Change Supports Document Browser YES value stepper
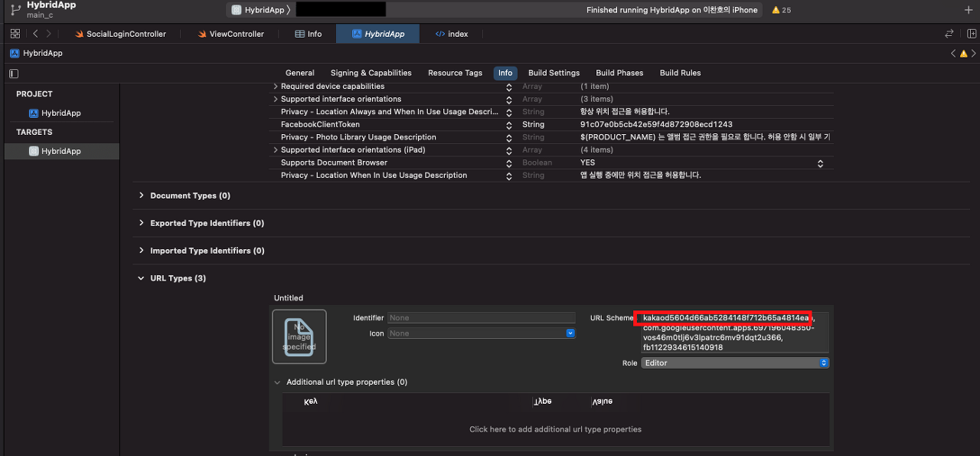 tap(820, 163)
